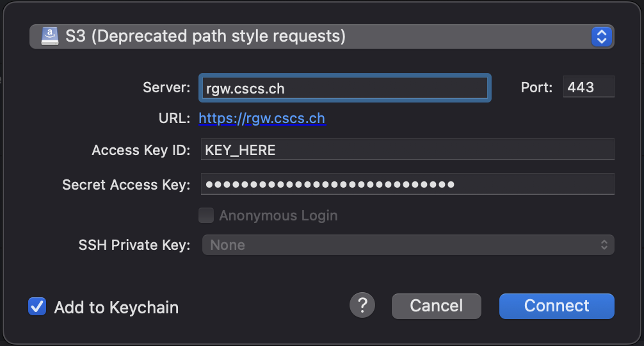Click the Amazon S3 drive icon
Image resolution: width=644 pixels, height=346 pixels.
click(x=50, y=36)
